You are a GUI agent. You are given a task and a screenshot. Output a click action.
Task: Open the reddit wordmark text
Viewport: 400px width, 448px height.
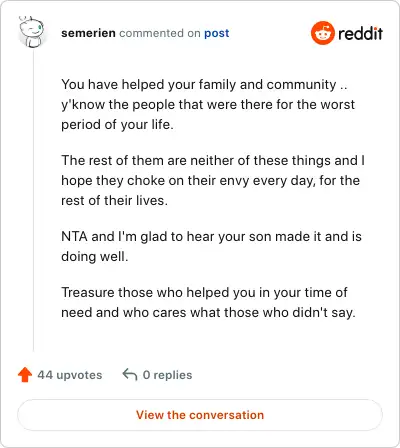click(x=360, y=33)
